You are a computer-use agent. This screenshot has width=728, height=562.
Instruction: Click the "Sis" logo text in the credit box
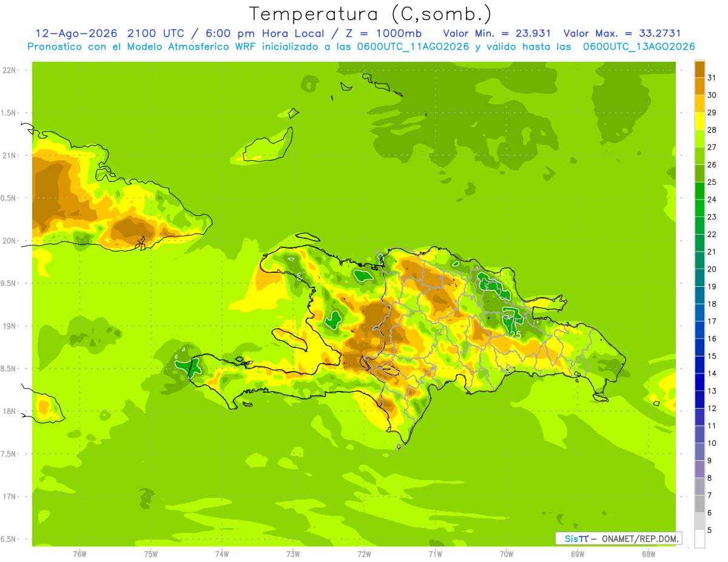[572, 538]
